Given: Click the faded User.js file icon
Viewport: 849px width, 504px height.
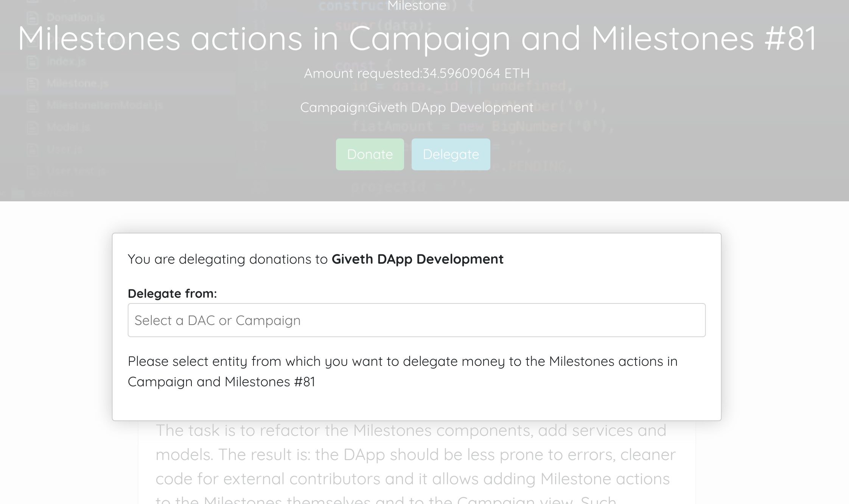Looking at the screenshot, I should tap(33, 149).
